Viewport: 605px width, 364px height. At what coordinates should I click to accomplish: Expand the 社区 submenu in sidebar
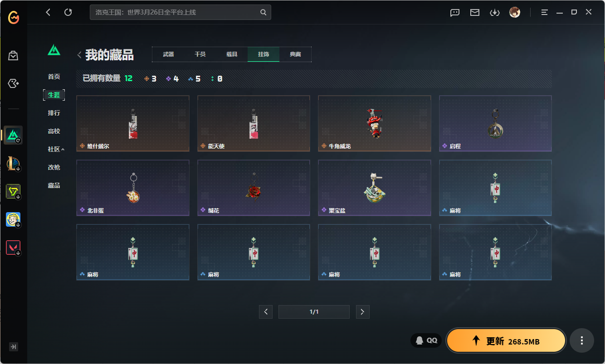pos(56,149)
